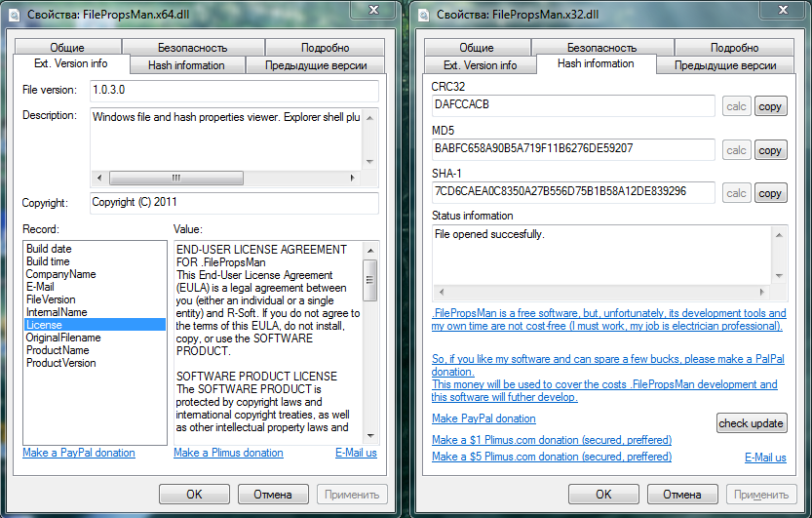Open the Общие tab in x32 properties window
This screenshot has width=812, height=518.
pos(477,47)
